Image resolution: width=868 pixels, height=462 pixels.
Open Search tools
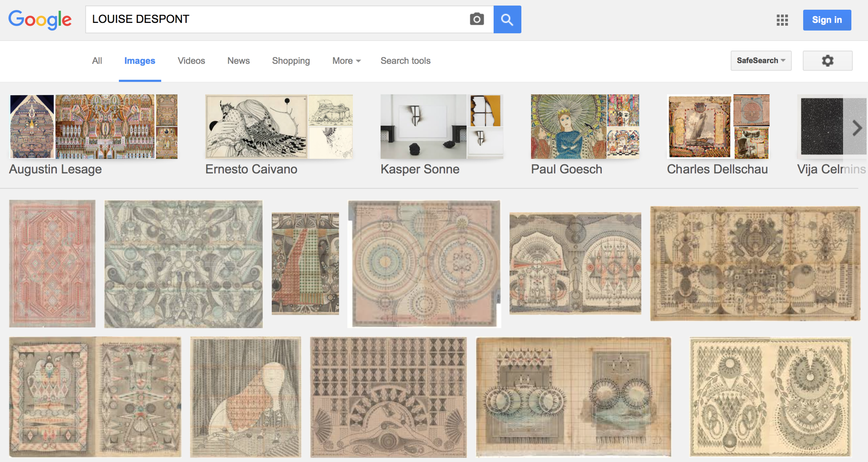pyautogui.click(x=405, y=61)
